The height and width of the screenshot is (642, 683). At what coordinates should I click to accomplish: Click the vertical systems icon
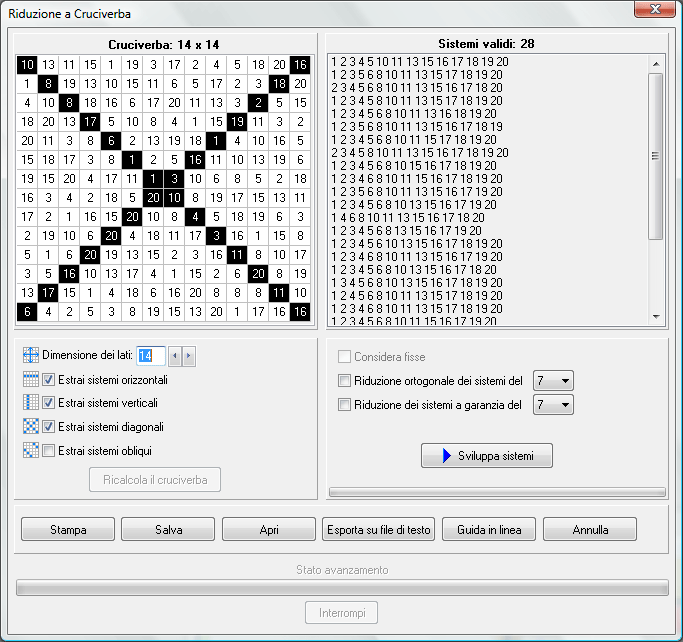(30, 404)
